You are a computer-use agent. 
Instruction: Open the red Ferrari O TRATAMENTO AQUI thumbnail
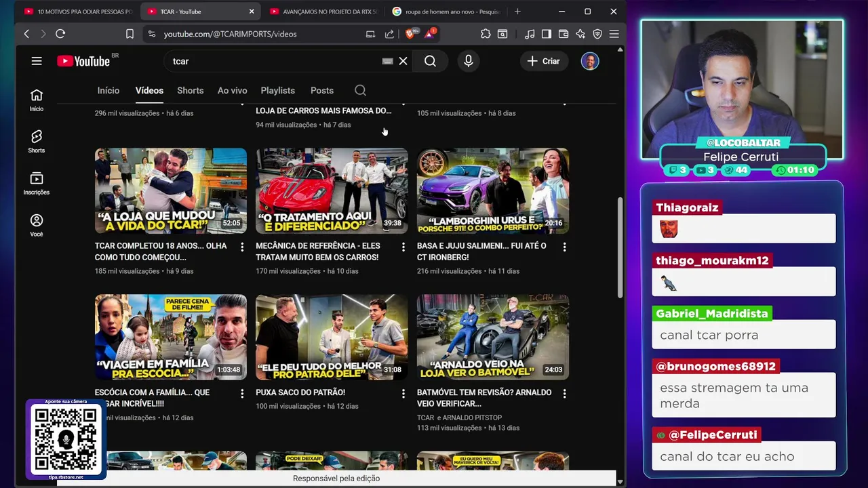click(332, 190)
